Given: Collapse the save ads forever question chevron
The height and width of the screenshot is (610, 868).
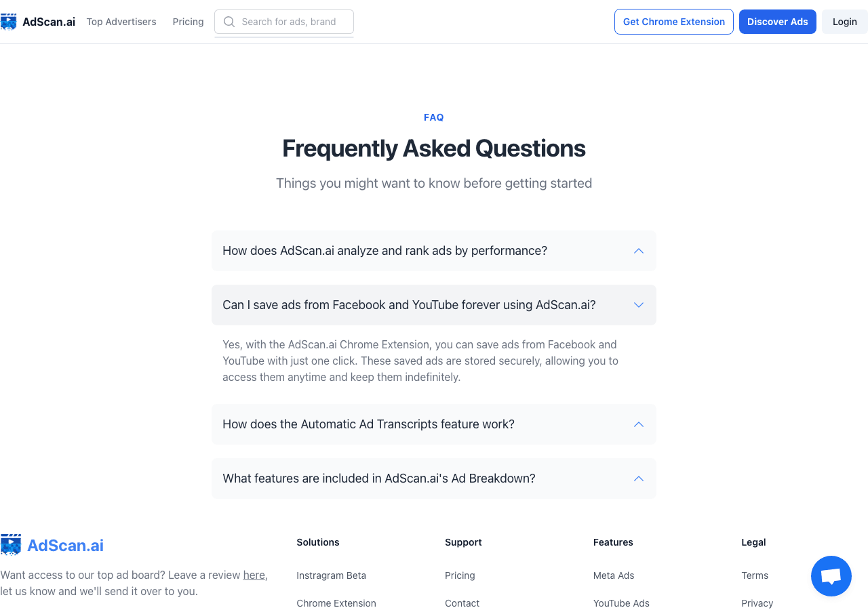Looking at the screenshot, I should coord(639,305).
